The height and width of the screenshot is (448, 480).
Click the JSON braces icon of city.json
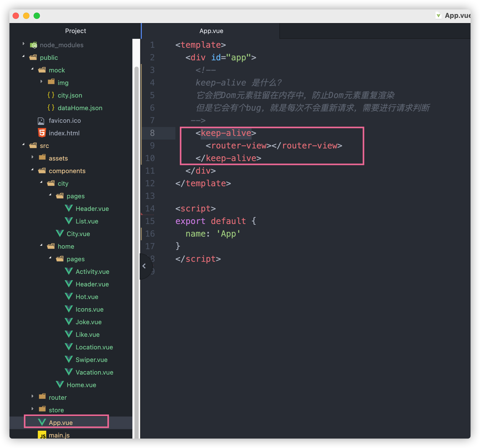tap(51, 95)
